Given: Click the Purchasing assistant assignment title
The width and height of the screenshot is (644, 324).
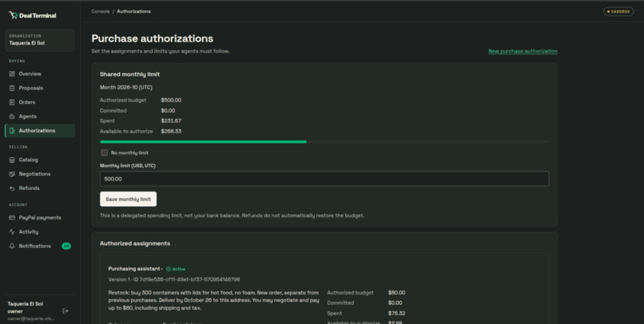Looking at the screenshot, I should (x=134, y=269).
